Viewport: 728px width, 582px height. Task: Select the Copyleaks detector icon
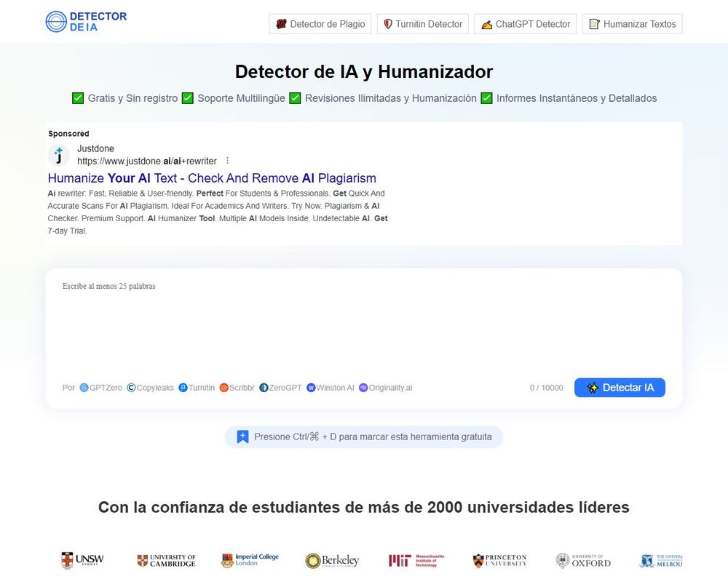tap(130, 388)
